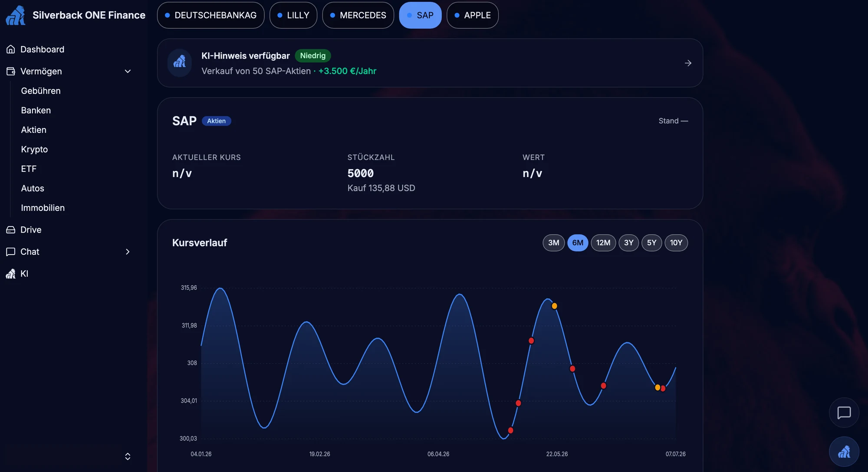The image size is (868, 472).
Task: Click the blue Aktien badge beside SAP
Action: [216, 121]
